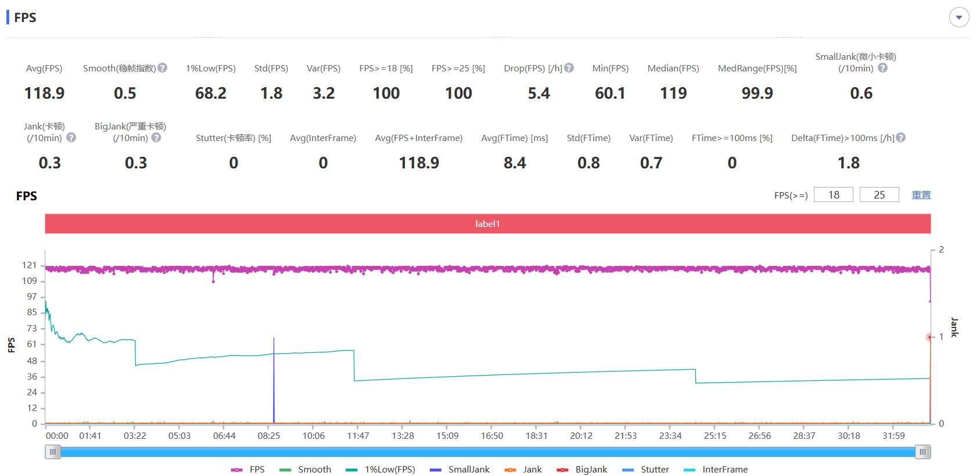This screenshot has height=476, width=980.
Task: Click help icon next to BigJank(严重卡顿)
Action: pos(156,138)
